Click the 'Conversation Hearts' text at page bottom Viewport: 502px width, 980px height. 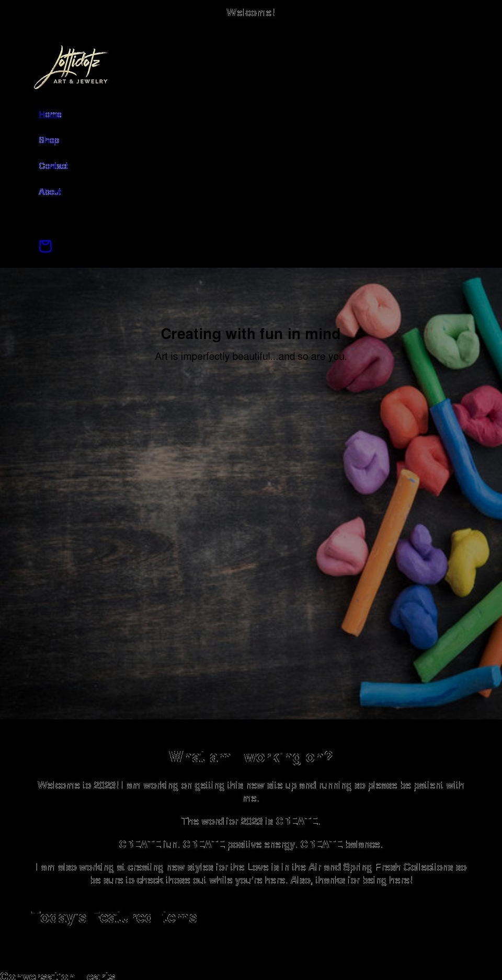[58, 975]
